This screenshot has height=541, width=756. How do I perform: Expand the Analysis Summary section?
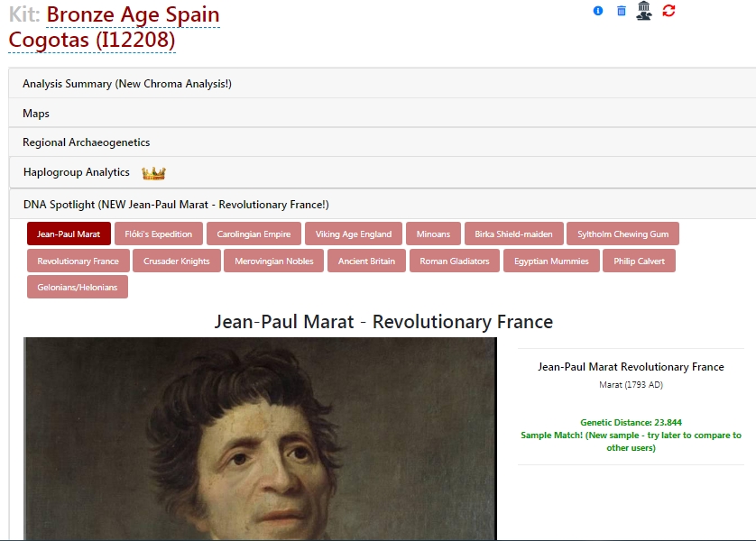pos(382,83)
